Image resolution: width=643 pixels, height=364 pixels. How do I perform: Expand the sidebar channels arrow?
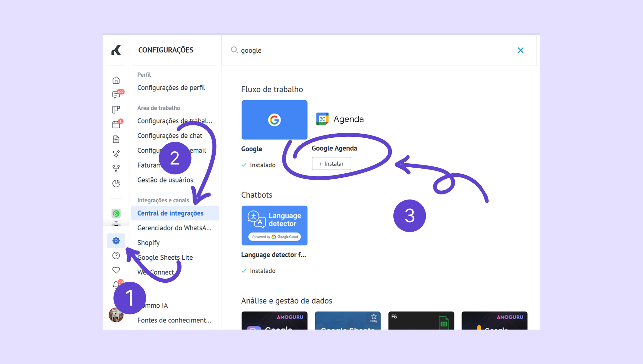point(116,222)
